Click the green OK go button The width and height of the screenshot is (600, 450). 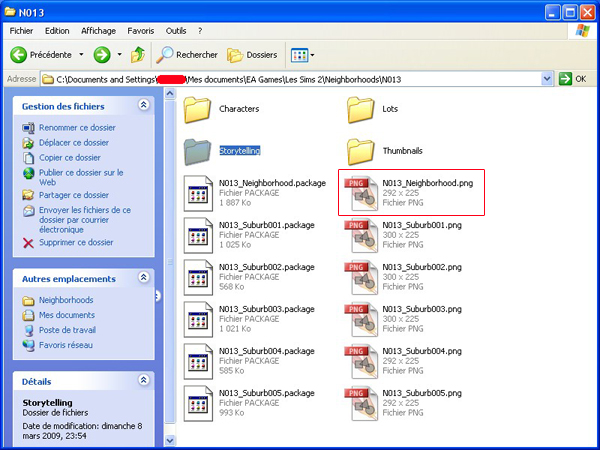(x=573, y=79)
